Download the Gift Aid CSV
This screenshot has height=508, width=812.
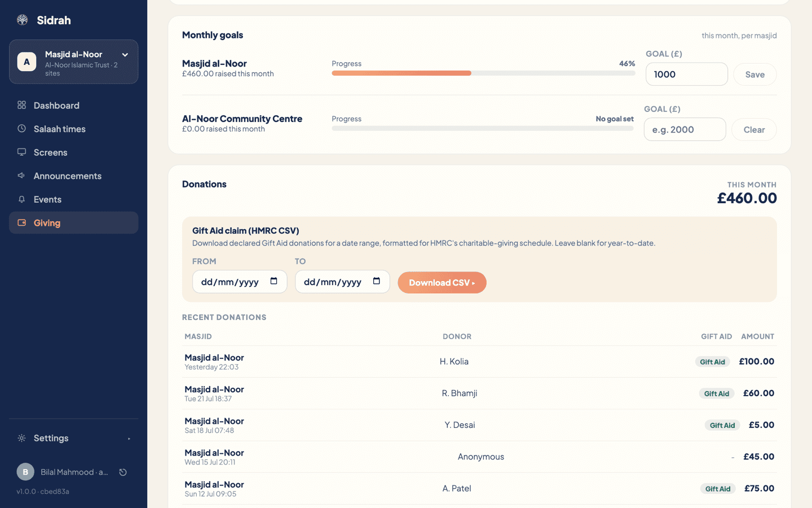(442, 283)
